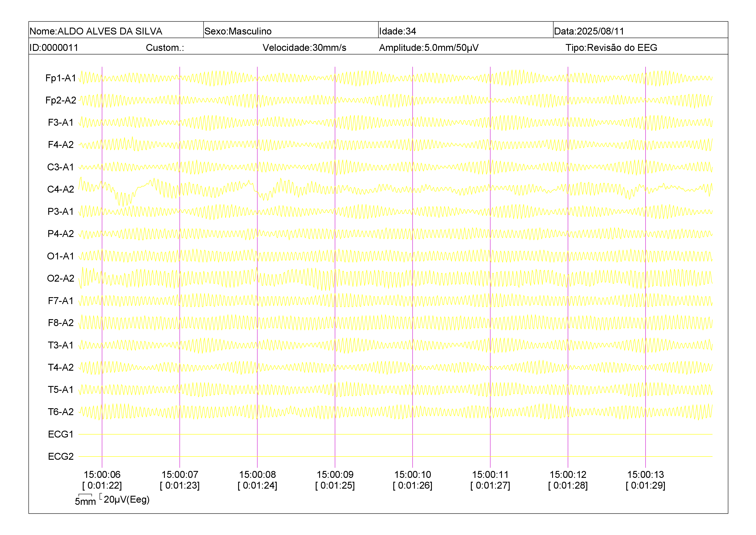Select the ID:0000011 text
This screenshot has height=535, width=756.
54,48
